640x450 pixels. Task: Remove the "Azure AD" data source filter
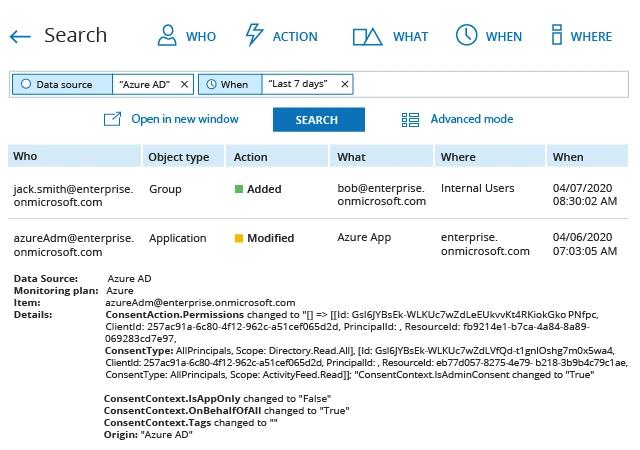pos(184,84)
